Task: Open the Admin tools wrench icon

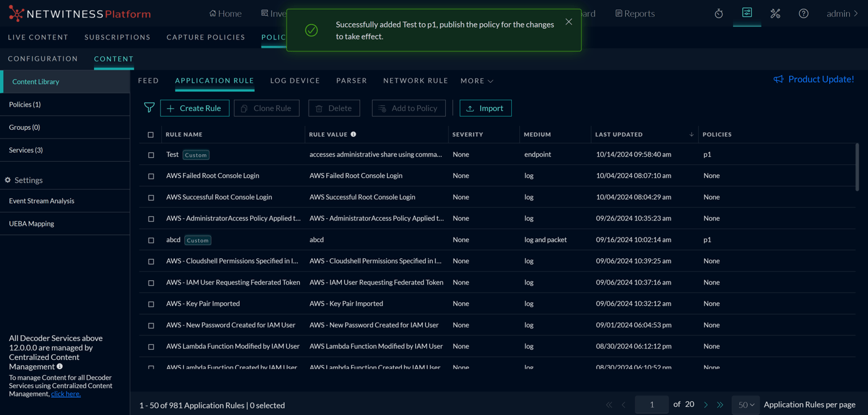Action: pyautogui.click(x=775, y=13)
